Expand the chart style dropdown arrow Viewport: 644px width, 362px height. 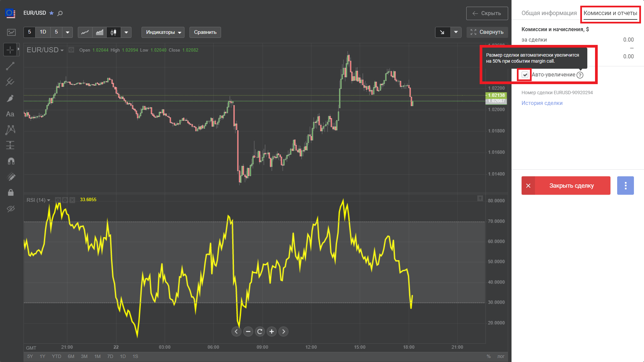[126, 32]
